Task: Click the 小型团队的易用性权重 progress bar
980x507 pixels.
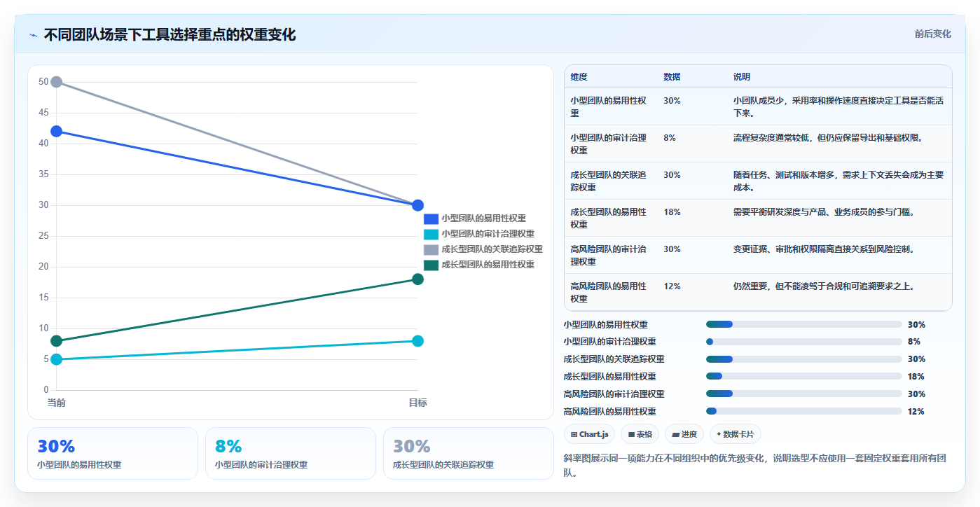Action: pyautogui.click(x=804, y=324)
